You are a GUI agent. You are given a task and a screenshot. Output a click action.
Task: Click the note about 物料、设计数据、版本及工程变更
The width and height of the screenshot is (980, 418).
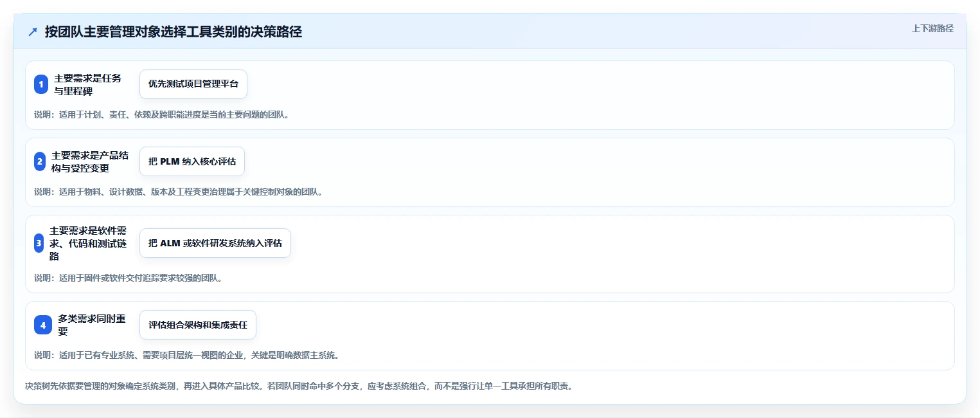pyautogui.click(x=178, y=192)
